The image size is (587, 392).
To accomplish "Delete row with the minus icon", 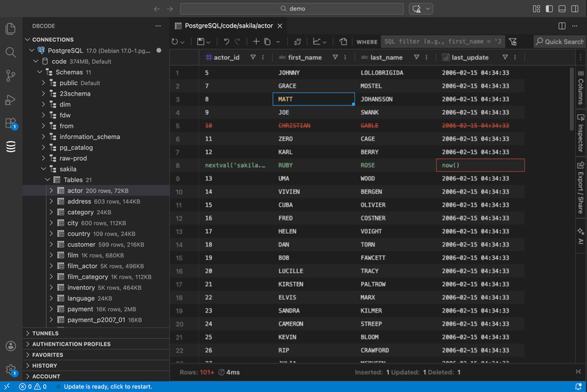I will 278,42.
